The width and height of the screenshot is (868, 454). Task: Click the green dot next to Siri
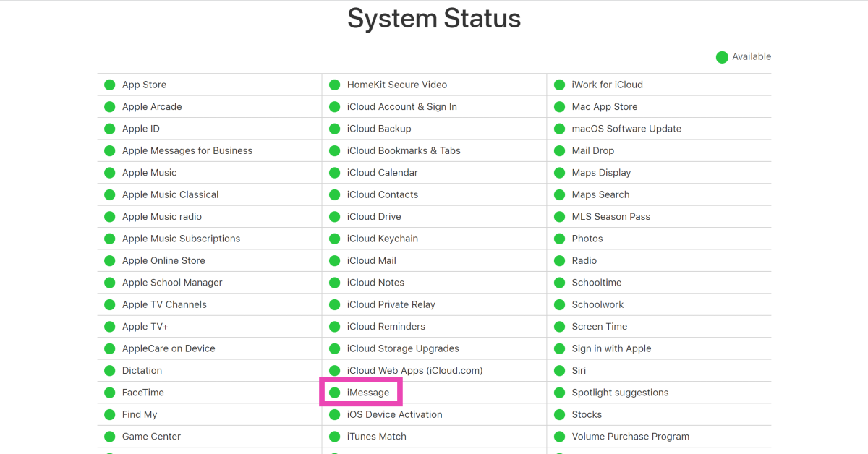click(559, 371)
